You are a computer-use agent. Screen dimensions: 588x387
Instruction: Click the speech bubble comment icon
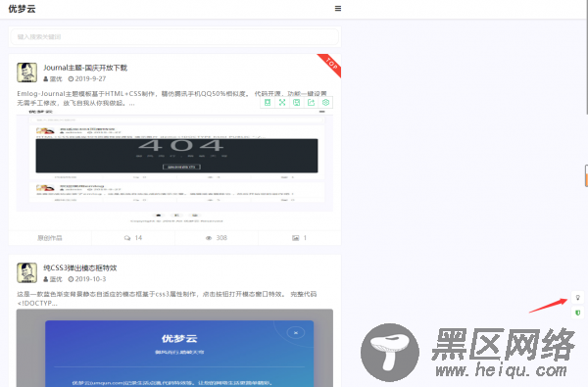click(127, 238)
